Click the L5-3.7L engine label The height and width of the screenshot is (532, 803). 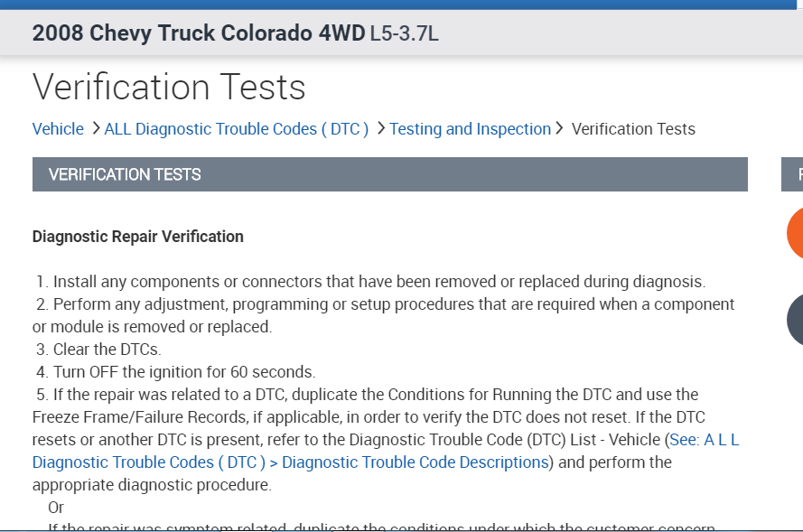click(x=404, y=35)
